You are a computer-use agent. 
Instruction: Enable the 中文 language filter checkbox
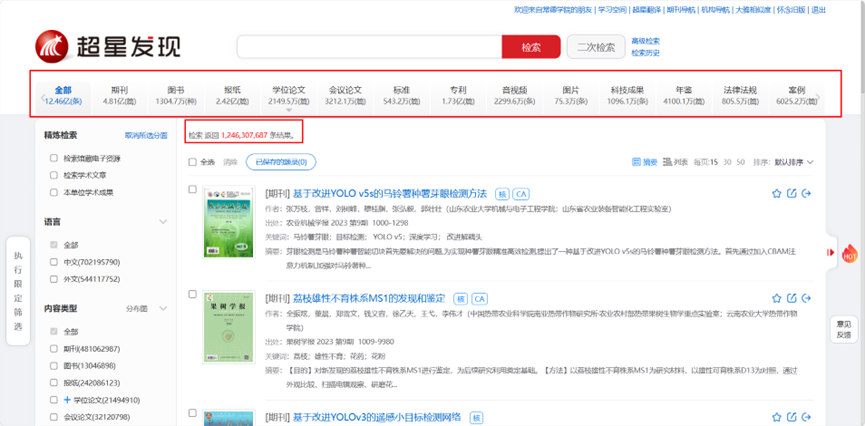(x=54, y=262)
